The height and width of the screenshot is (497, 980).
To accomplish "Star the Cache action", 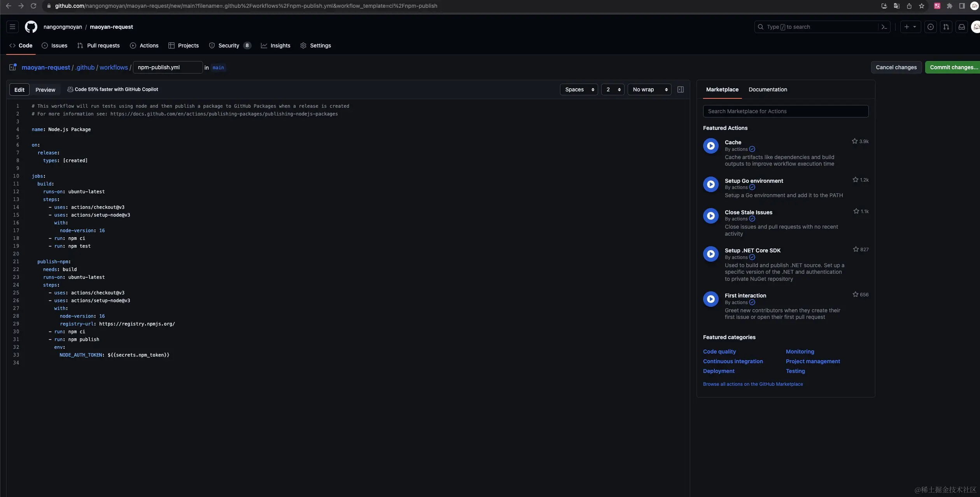I will point(854,141).
